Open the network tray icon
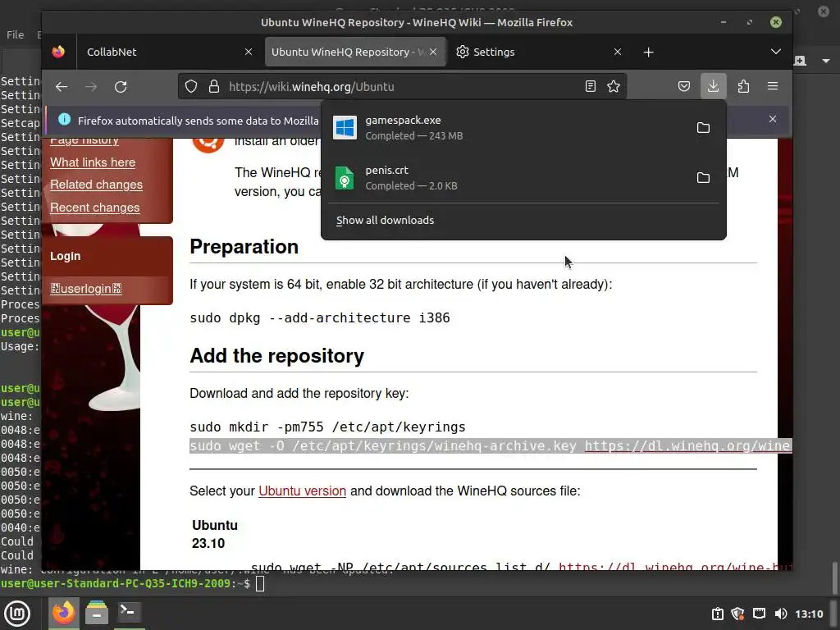Screen dimensions: 840x630 [x=759, y=614]
